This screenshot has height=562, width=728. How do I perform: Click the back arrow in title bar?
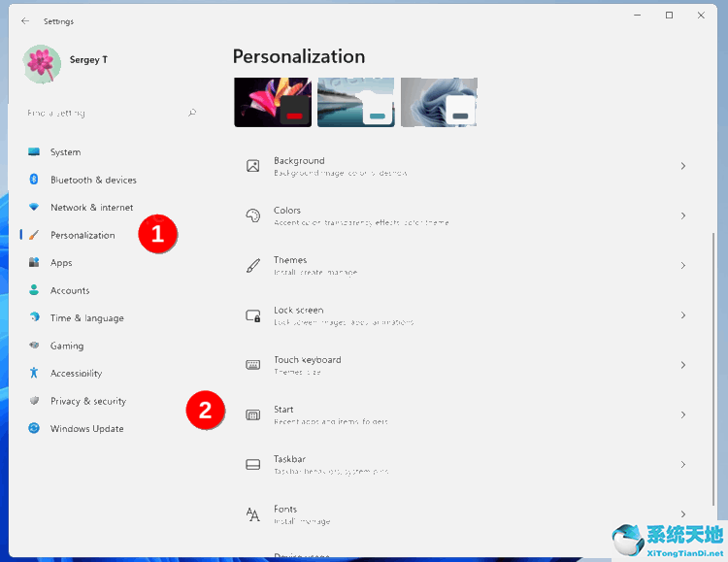coord(25,20)
